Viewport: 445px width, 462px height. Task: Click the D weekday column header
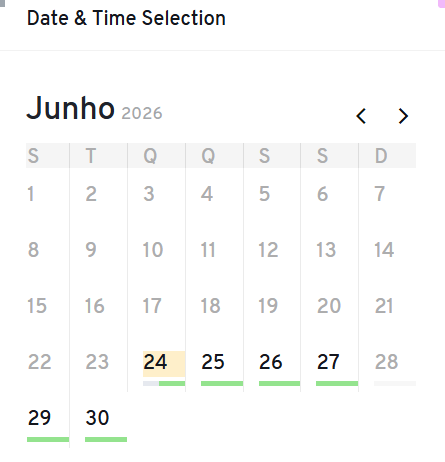tap(381, 156)
